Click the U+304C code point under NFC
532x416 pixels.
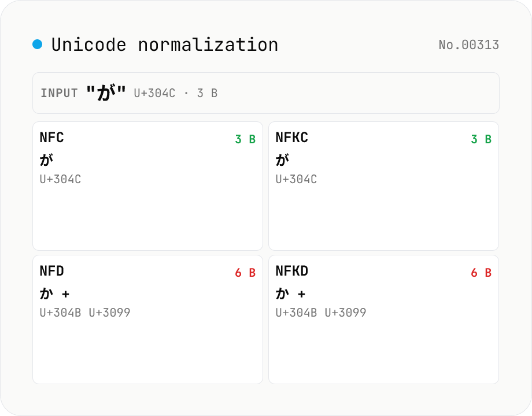[60, 179]
